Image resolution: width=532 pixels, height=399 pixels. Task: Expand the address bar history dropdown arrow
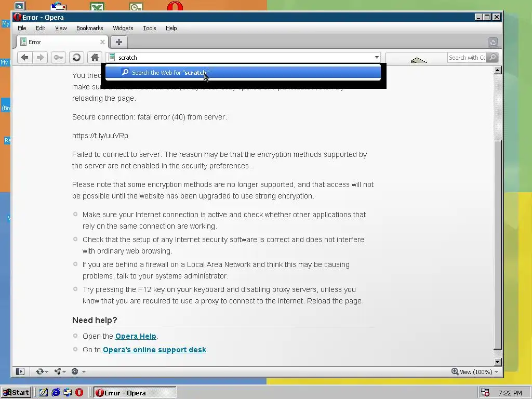tap(377, 57)
